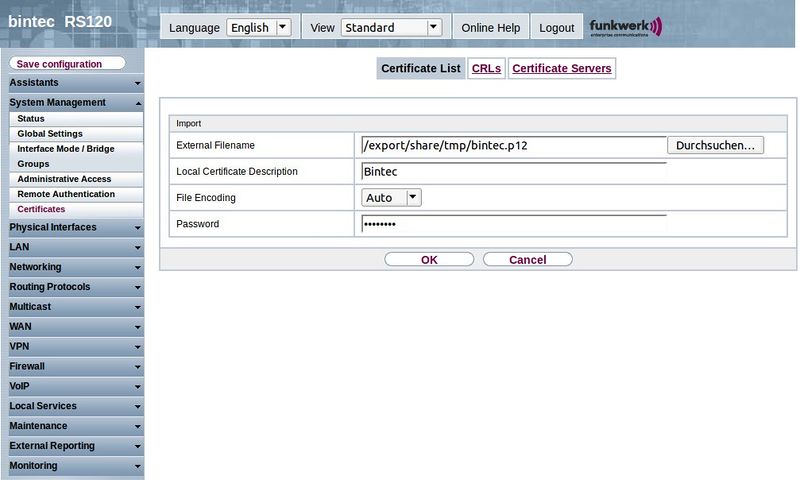Click the funkwerk logo
800x480 pixels.
click(625, 27)
